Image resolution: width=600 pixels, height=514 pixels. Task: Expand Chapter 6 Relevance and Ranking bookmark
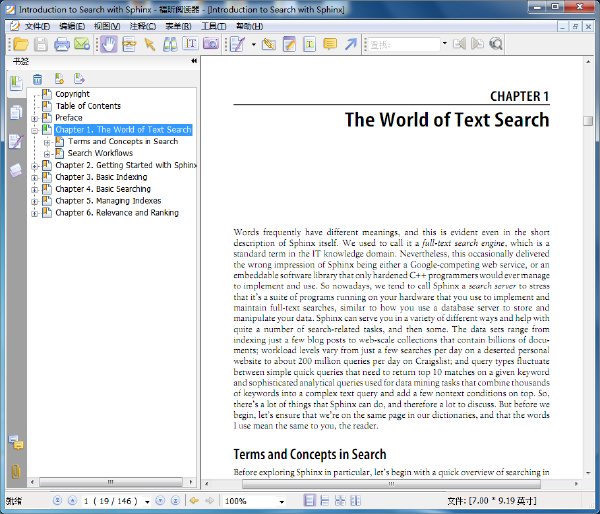pos(34,214)
